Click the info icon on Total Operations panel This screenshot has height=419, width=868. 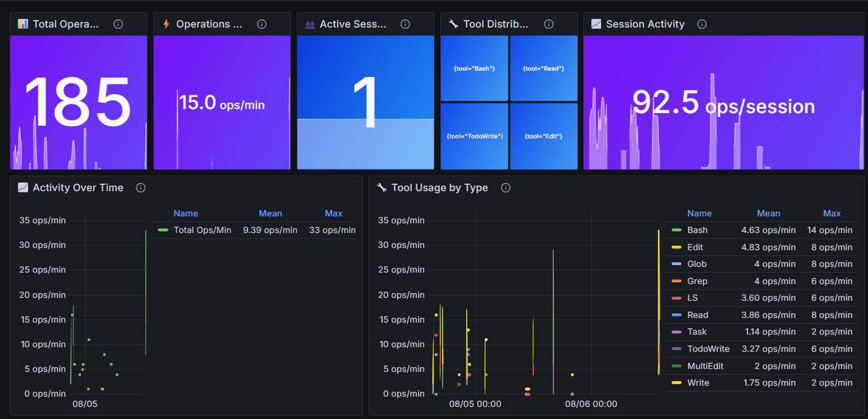coord(118,24)
